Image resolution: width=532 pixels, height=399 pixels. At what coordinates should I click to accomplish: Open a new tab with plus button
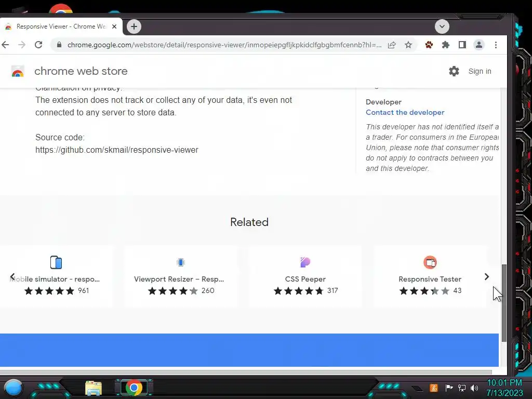click(134, 26)
